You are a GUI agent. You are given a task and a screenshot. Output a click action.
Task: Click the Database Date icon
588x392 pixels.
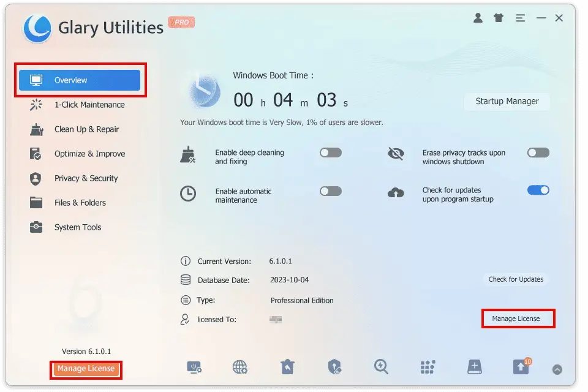click(x=185, y=280)
